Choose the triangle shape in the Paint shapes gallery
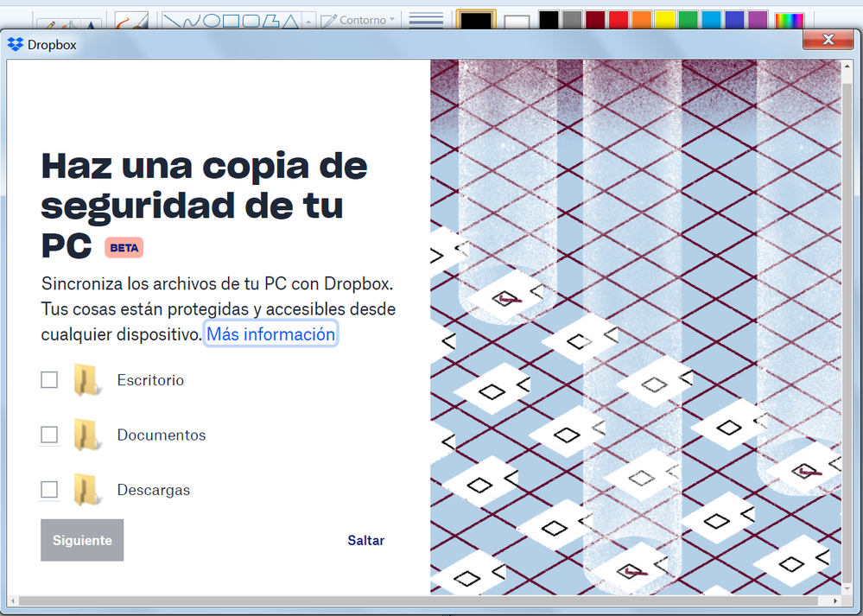This screenshot has height=616, width=863. pos(291,21)
